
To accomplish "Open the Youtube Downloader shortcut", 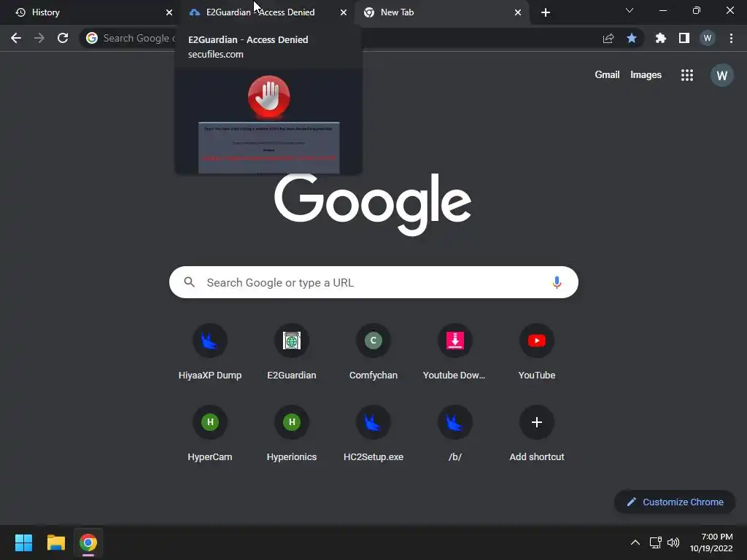I will [x=455, y=352].
